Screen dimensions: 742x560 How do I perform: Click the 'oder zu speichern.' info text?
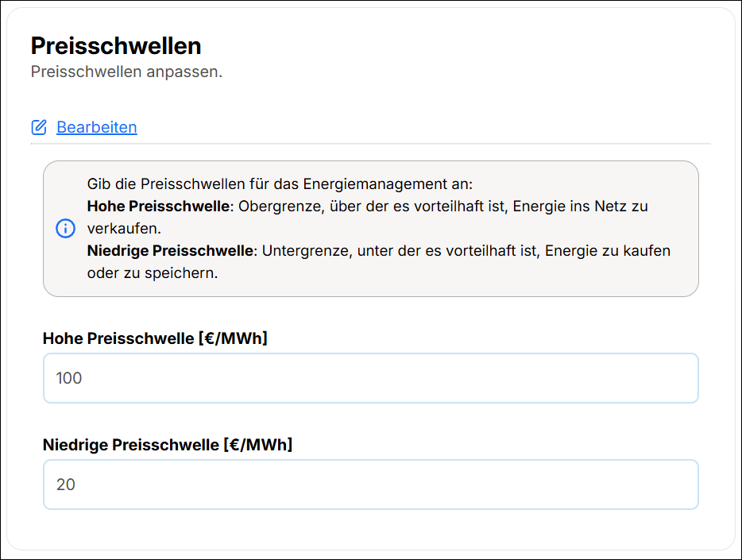tap(152, 273)
